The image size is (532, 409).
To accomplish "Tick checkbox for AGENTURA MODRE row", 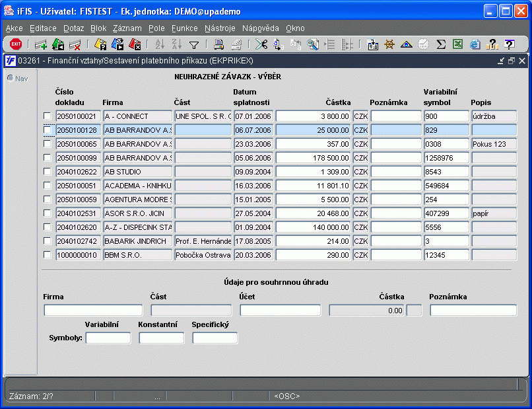I will [47, 200].
